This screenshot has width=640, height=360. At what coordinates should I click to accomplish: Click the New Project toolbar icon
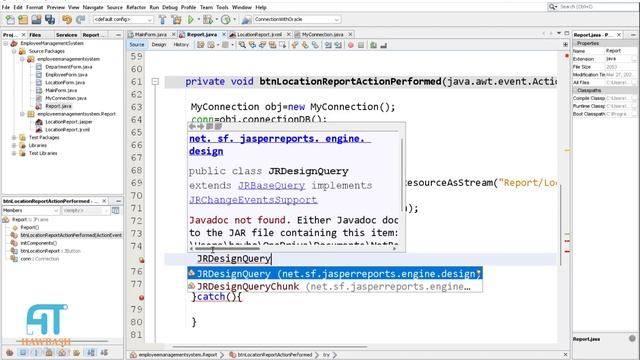tap(23, 19)
